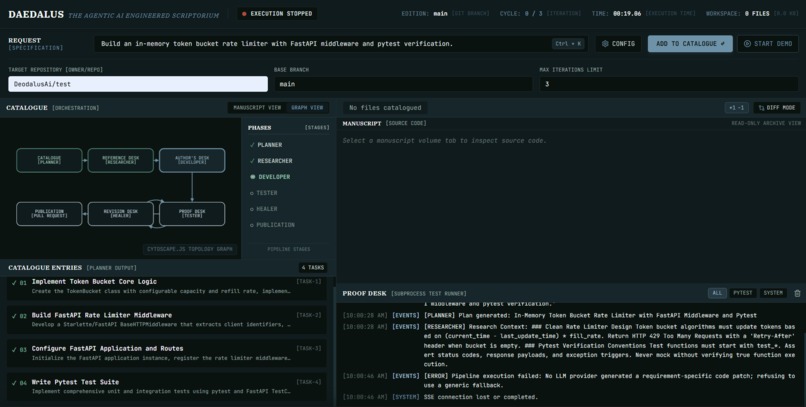The width and height of the screenshot is (806, 407).
Task: Open task 04 Write Pytest Test Suite
Action: 167,386
